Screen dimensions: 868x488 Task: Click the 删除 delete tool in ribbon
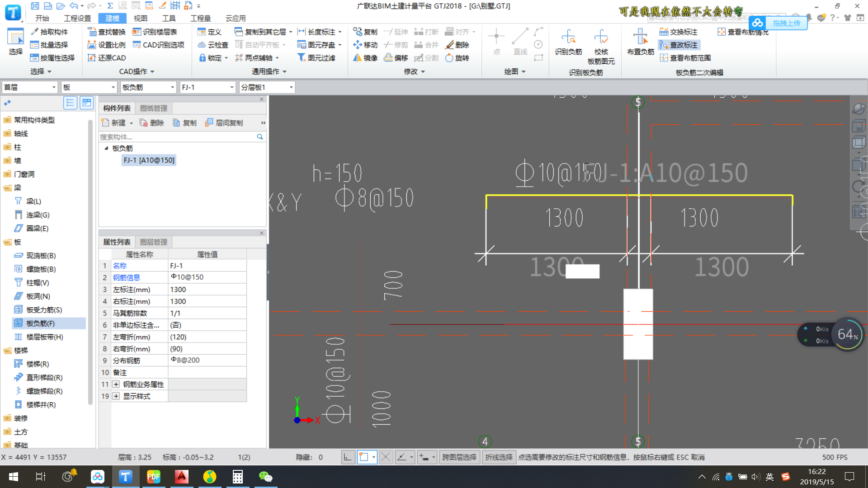(458, 45)
